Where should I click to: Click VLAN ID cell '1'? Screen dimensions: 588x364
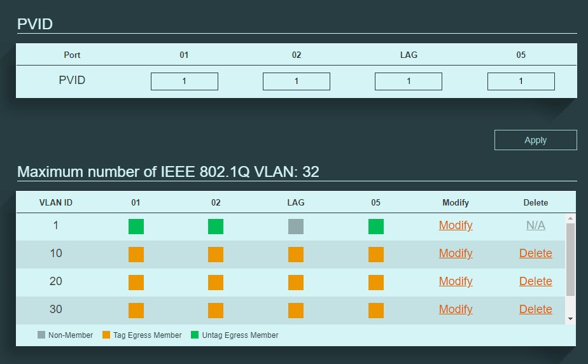point(56,225)
